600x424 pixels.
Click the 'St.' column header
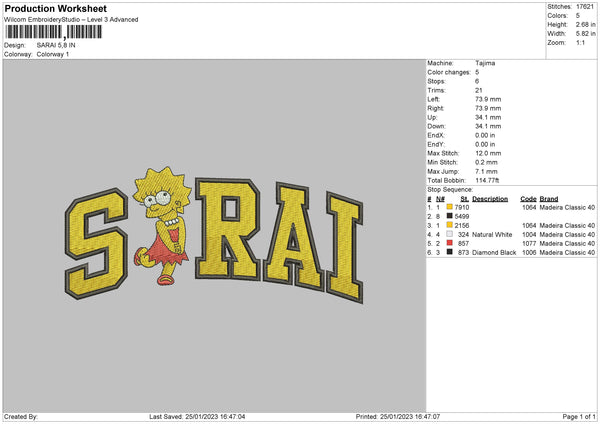pos(465,199)
